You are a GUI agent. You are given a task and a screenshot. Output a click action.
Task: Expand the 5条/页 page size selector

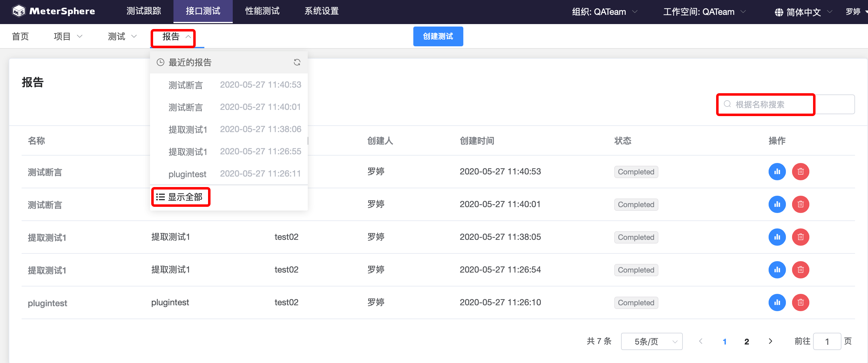tap(651, 341)
